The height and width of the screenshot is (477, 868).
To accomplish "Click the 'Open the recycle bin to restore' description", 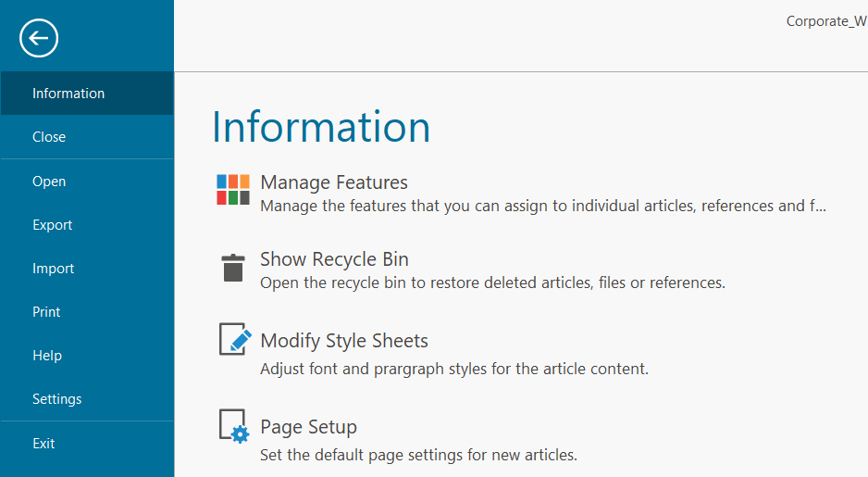I will [x=492, y=282].
